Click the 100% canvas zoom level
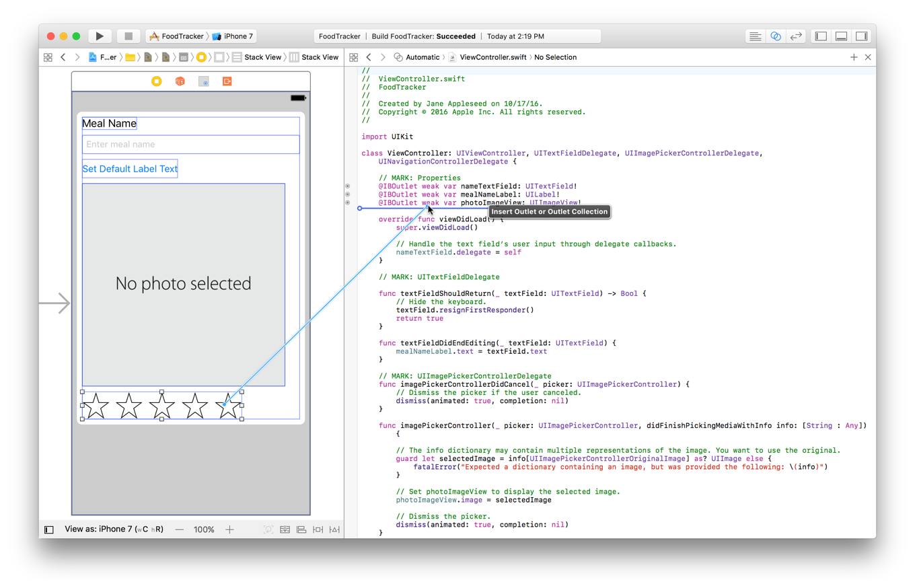Screen dimensions: 915x588 tap(204, 529)
